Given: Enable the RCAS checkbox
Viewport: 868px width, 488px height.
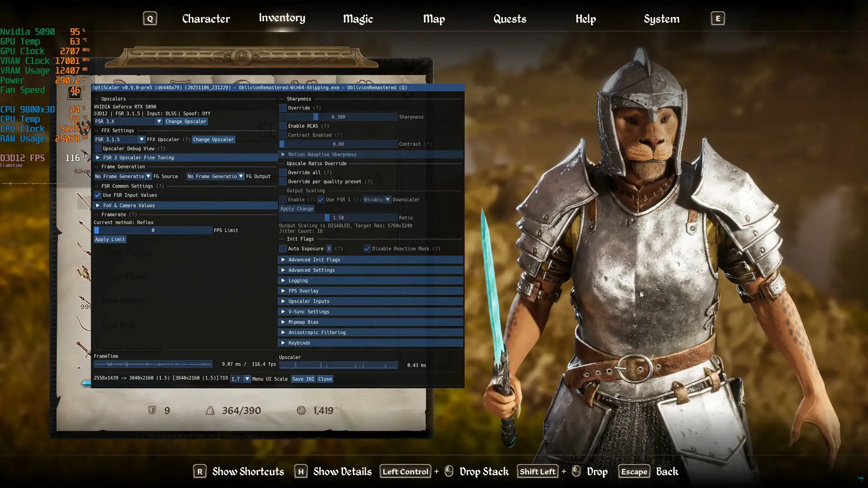Looking at the screenshot, I should [283, 126].
